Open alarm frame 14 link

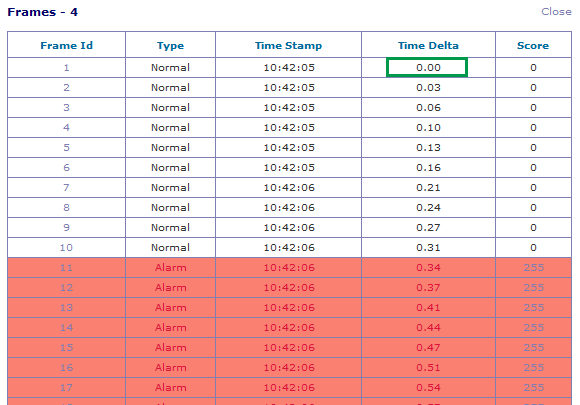pos(66,327)
